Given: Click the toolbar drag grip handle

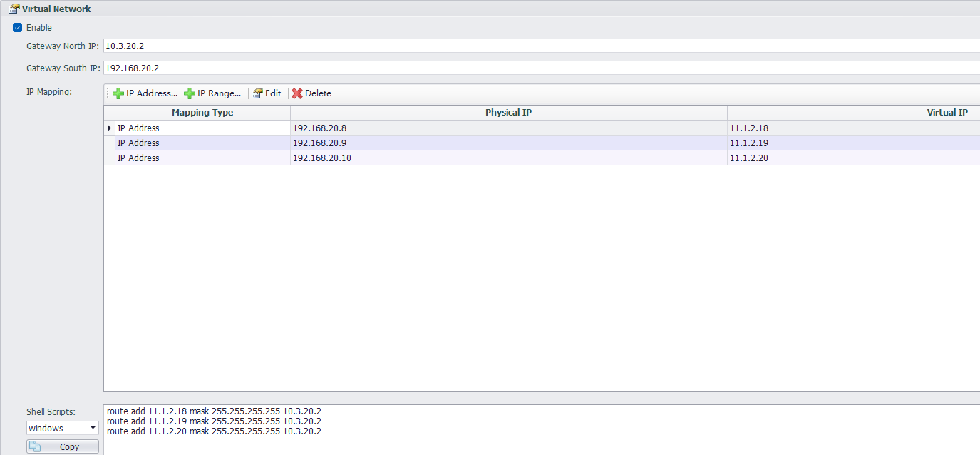Looking at the screenshot, I should tap(108, 93).
